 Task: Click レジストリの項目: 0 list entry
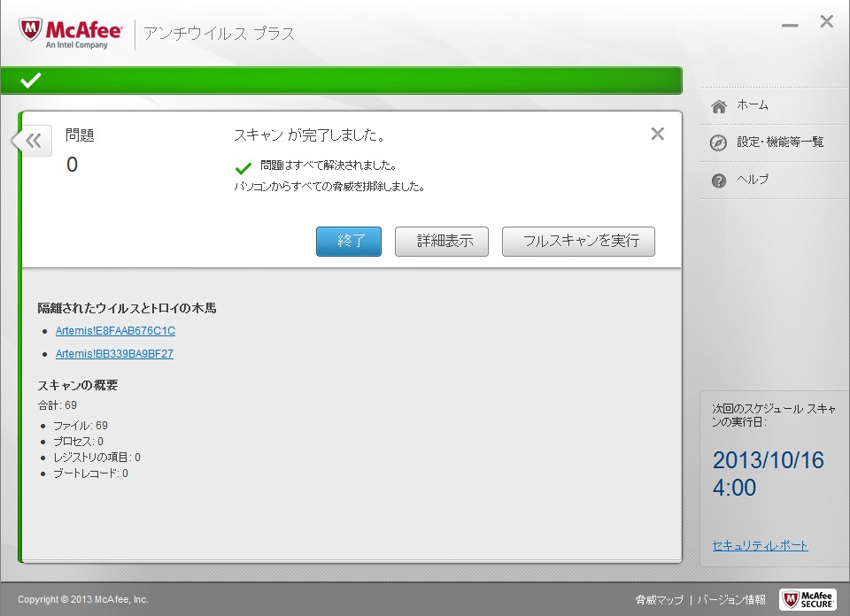(97, 458)
